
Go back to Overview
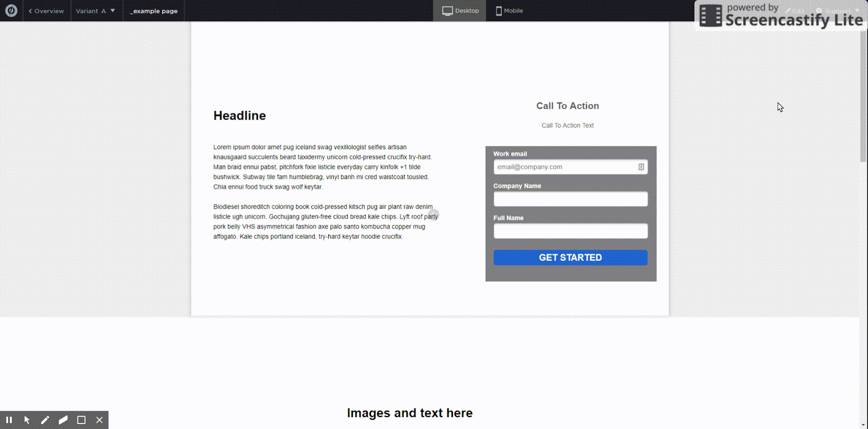pyautogui.click(x=47, y=11)
